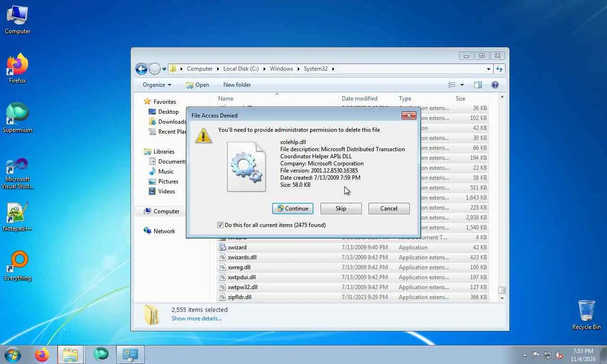The height and width of the screenshot is (364, 607).
Task: Open Firefox from the taskbar
Action: 42,355
